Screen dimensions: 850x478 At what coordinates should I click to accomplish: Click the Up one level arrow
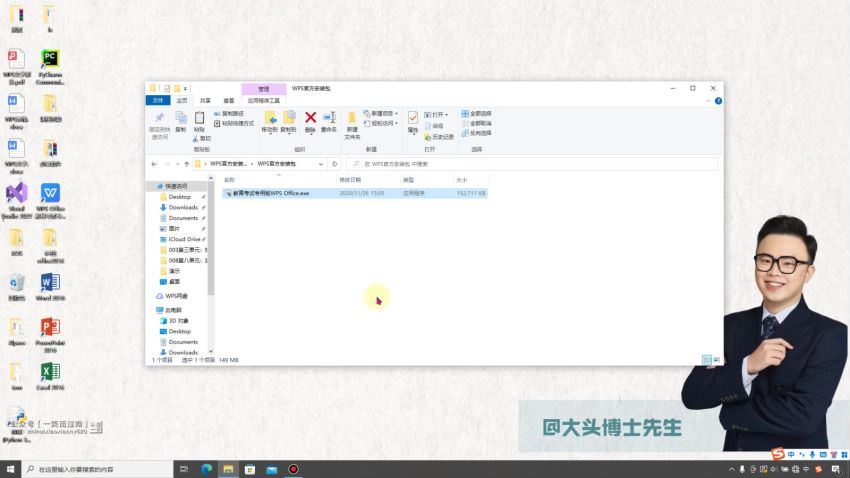186,164
